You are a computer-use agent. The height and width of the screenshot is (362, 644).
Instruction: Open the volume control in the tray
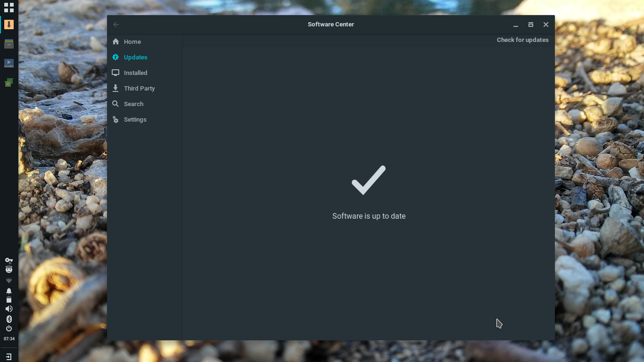(8, 309)
